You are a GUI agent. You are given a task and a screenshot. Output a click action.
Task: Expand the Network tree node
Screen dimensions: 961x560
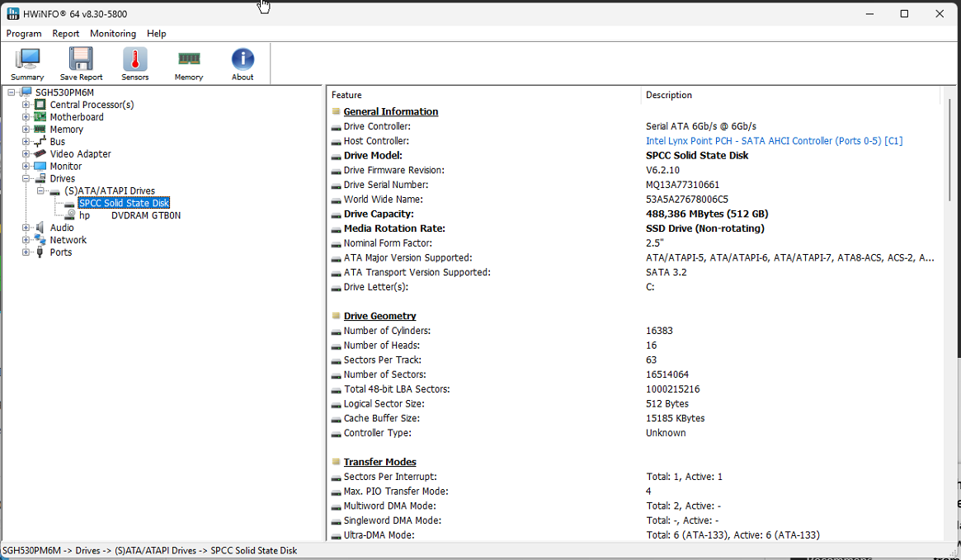click(26, 240)
